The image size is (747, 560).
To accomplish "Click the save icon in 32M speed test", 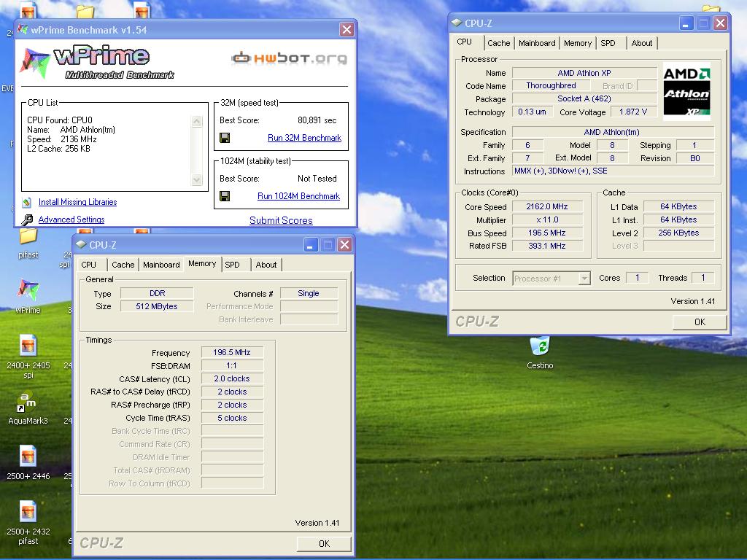I will tap(225, 138).
